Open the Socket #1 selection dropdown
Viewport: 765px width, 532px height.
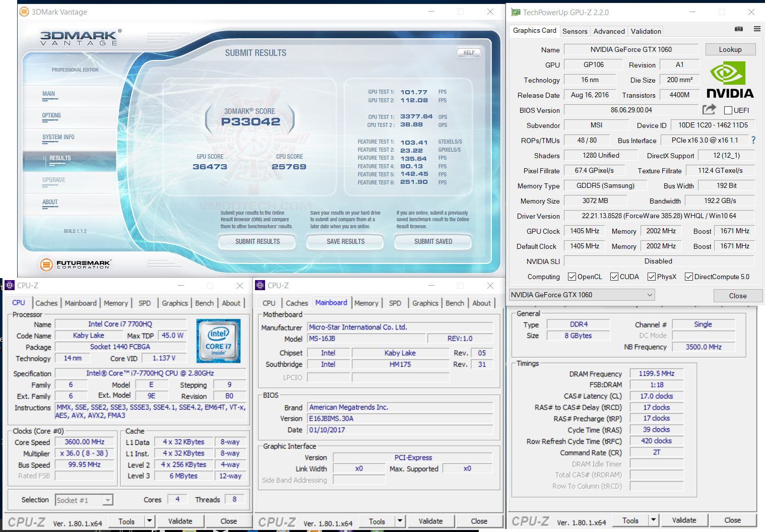pos(107,500)
